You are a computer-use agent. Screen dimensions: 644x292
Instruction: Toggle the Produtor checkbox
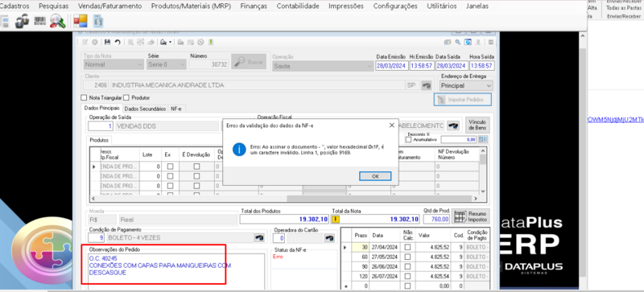coord(126,98)
